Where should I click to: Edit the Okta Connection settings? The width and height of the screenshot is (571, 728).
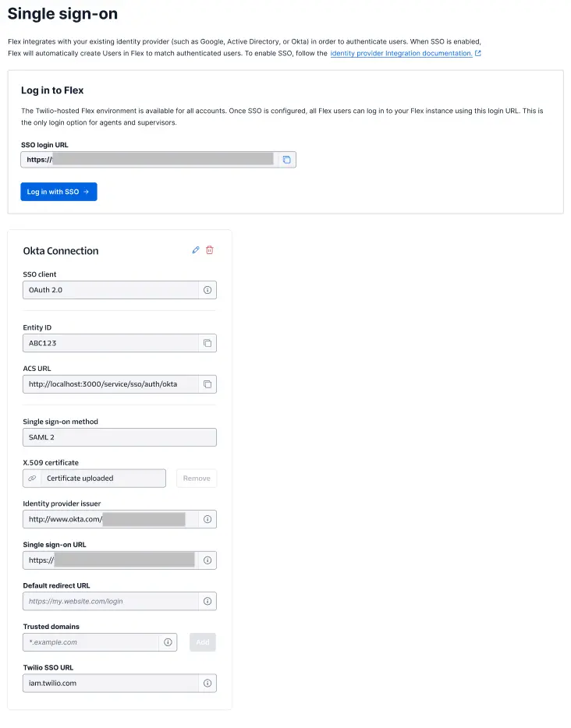pos(196,250)
